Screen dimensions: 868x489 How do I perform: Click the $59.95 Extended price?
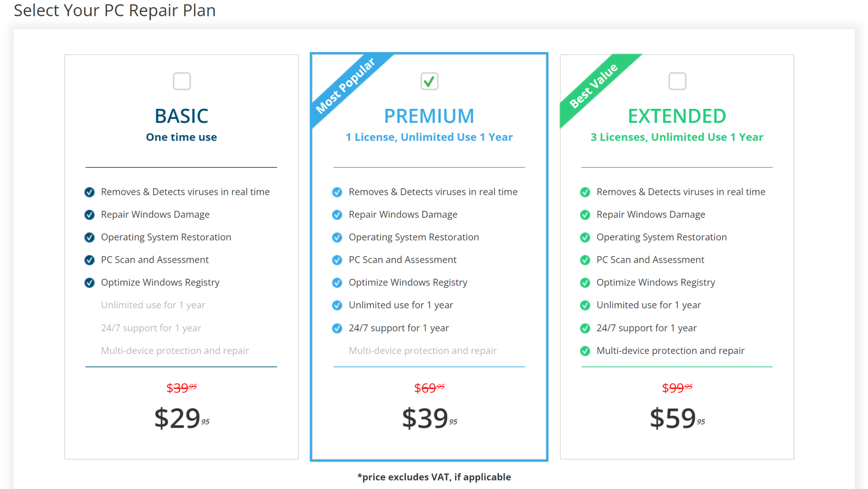coord(677,418)
